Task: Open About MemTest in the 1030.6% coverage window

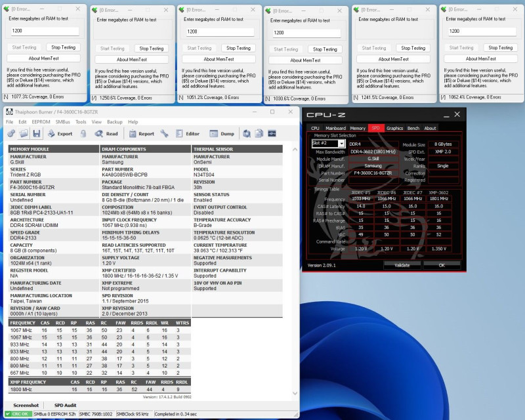Action: tap(305, 60)
